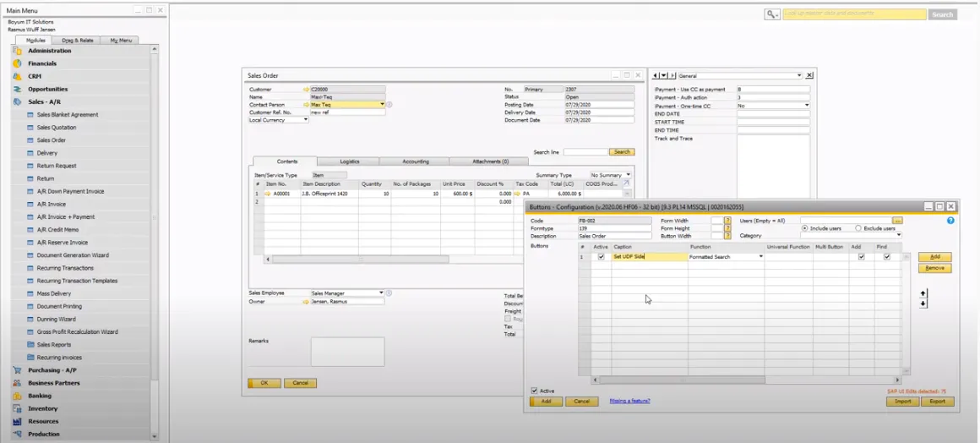
Task: Click the Search line input field
Action: [x=585, y=152]
